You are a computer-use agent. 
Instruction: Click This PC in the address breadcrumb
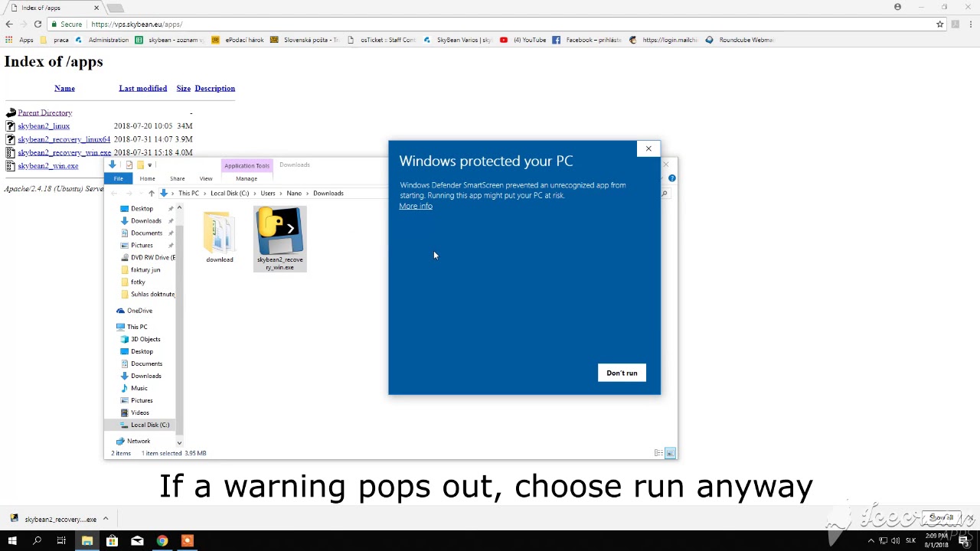[x=188, y=194]
